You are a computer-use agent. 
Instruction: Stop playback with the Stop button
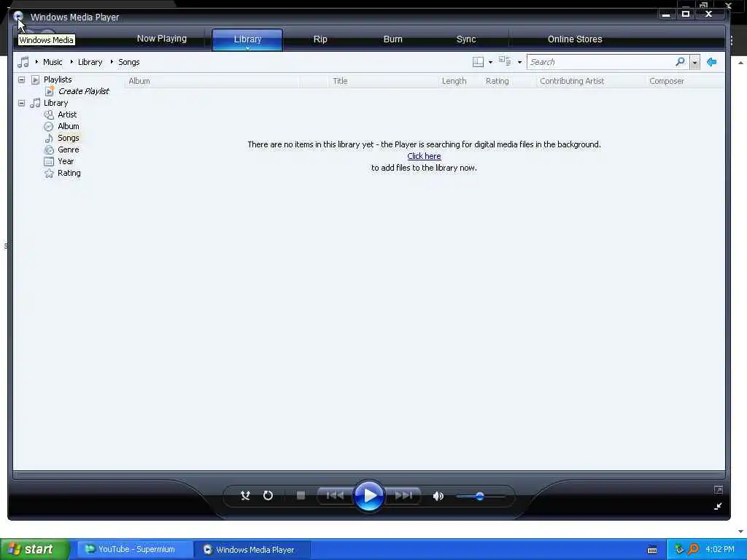[x=301, y=496]
